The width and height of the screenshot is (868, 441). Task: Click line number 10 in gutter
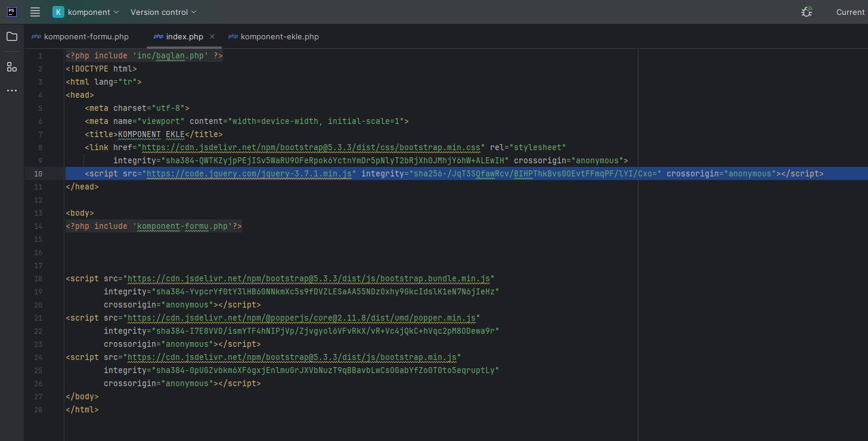coord(38,173)
